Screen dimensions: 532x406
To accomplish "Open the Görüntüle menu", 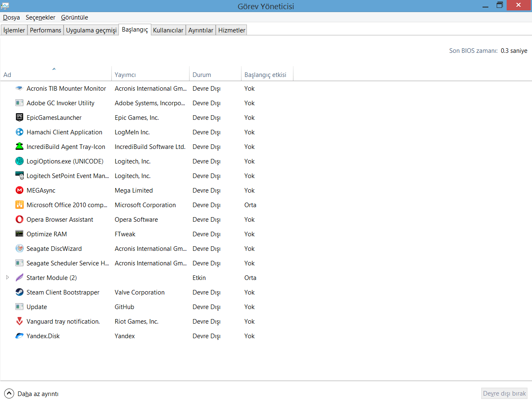I will 74,17.
